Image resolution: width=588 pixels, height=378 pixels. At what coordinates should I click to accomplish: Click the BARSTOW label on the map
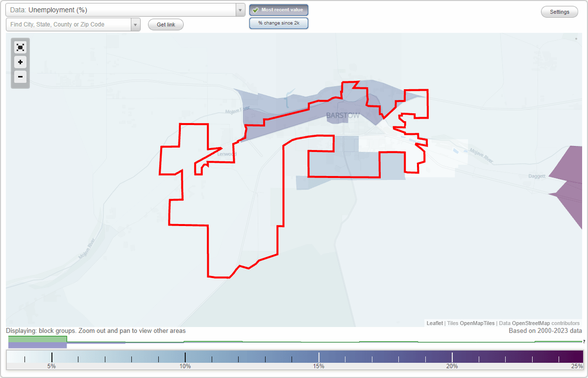(343, 116)
